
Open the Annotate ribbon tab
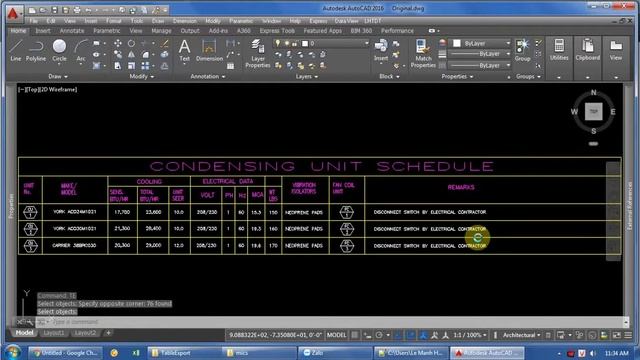point(72,31)
